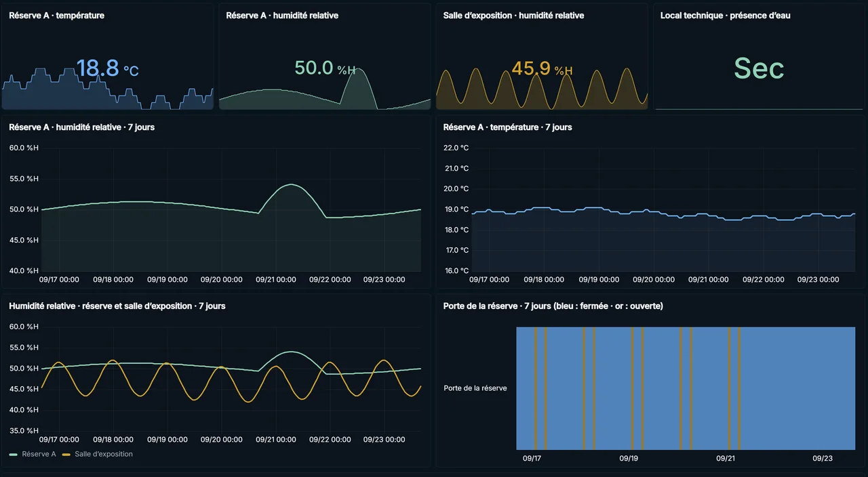
Task: Open the "Humidité relative · réserve et salle d'exposition" title
Action: pos(117,306)
